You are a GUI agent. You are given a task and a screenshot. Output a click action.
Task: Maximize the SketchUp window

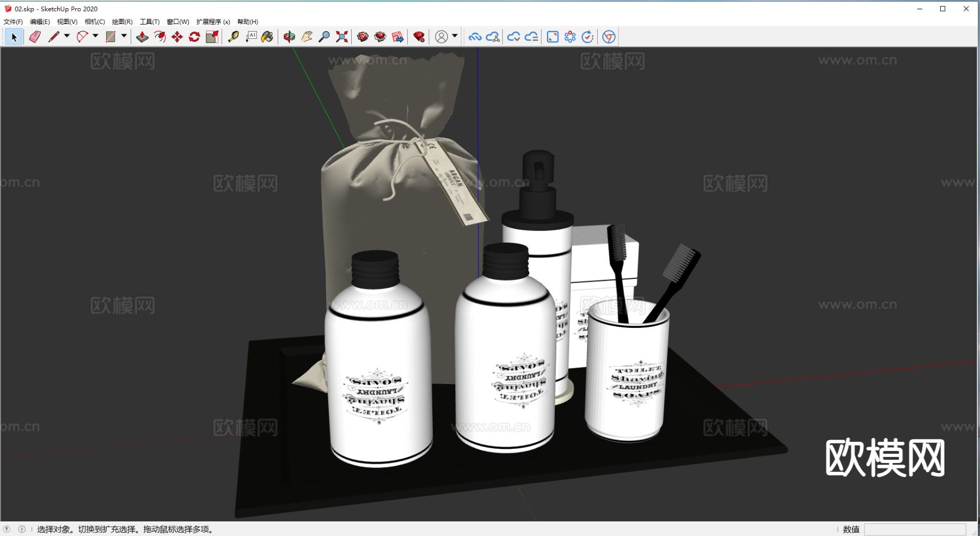[943, 9]
